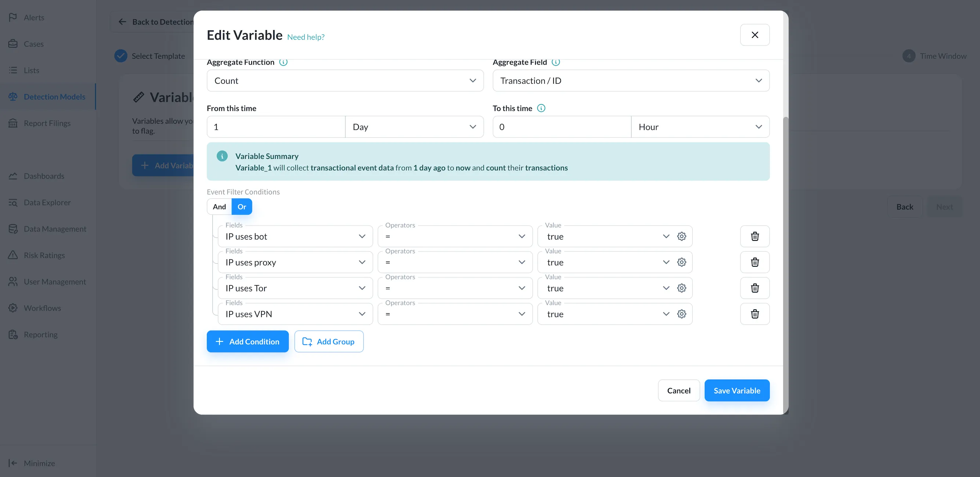Close the Edit Variable dialog
Image resolution: width=980 pixels, height=477 pixels.
pyautogui.click(x=754, y=35)
